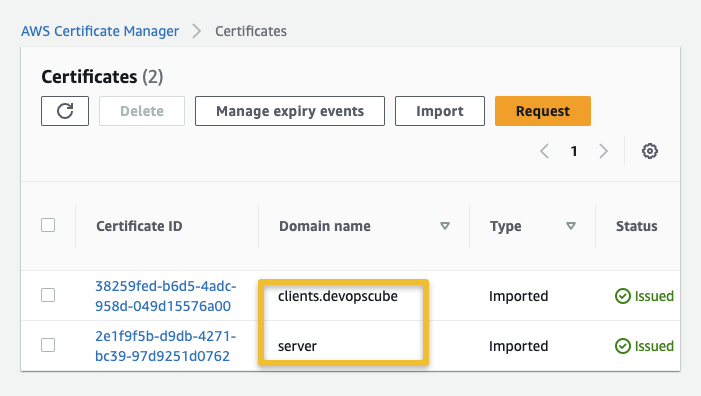Click the clients.devopscube domain cell
Image resolution: width=701 pixels, height=396 pixels.
[338, 296]
